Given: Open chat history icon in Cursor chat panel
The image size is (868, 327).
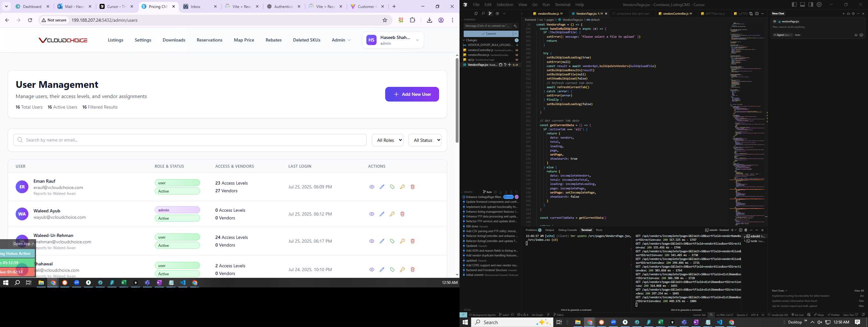Looking at the screenshot, I should click(853, 14).
